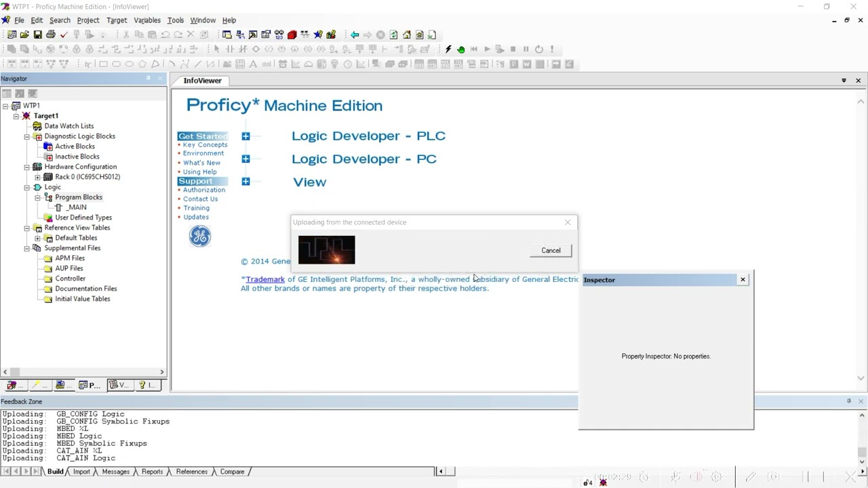Screen dimensions: 868x488
Task: Click the upload progress animation thumbnail
Action: (x=326, y=250)
